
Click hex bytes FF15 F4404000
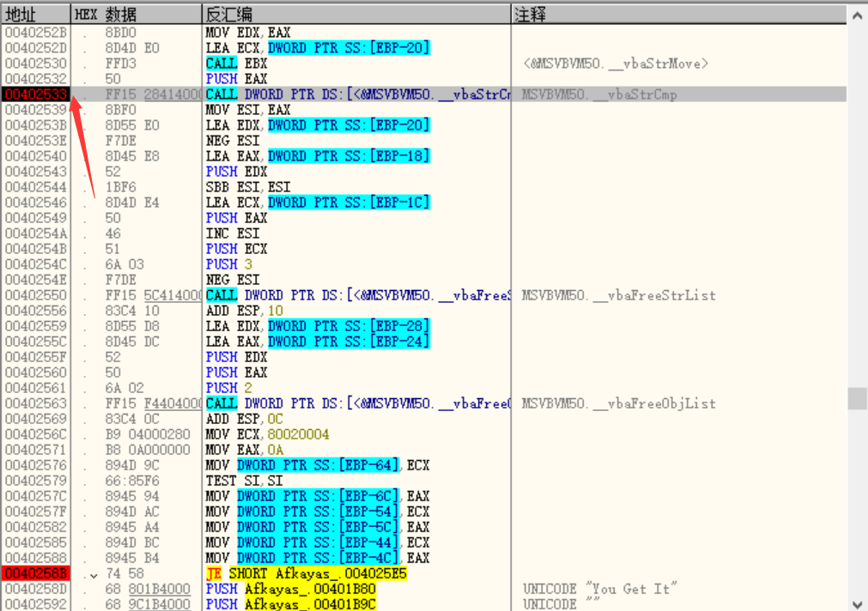coord(154,403)
